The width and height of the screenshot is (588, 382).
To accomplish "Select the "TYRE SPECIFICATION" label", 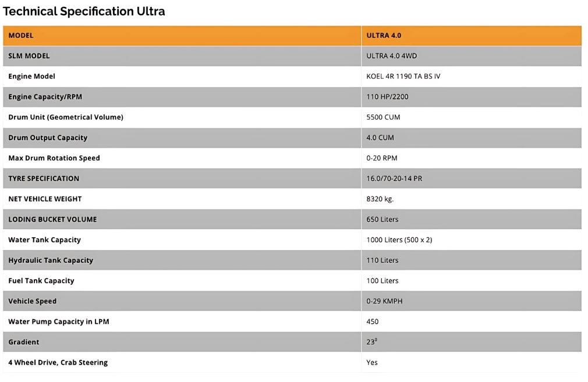I will tap(44, 178).
